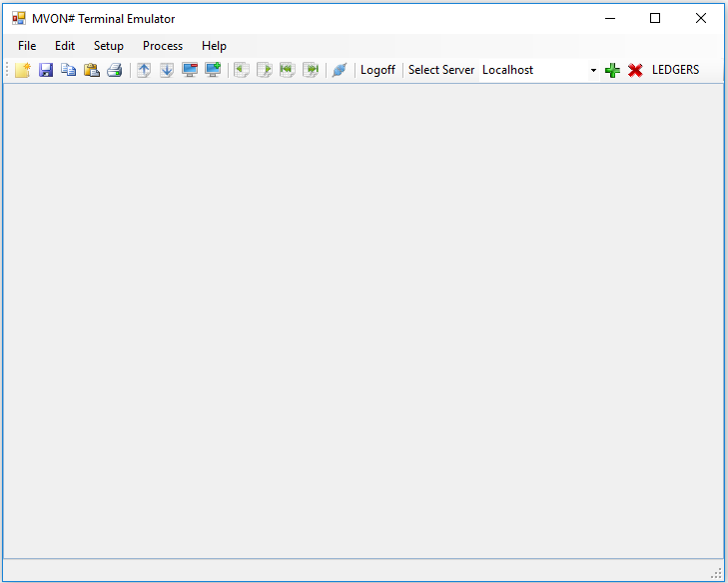The height and width of the screenshot is (583, 728).
Task: Click the previous page green left-arrow icon
Action: coord(242,70)
